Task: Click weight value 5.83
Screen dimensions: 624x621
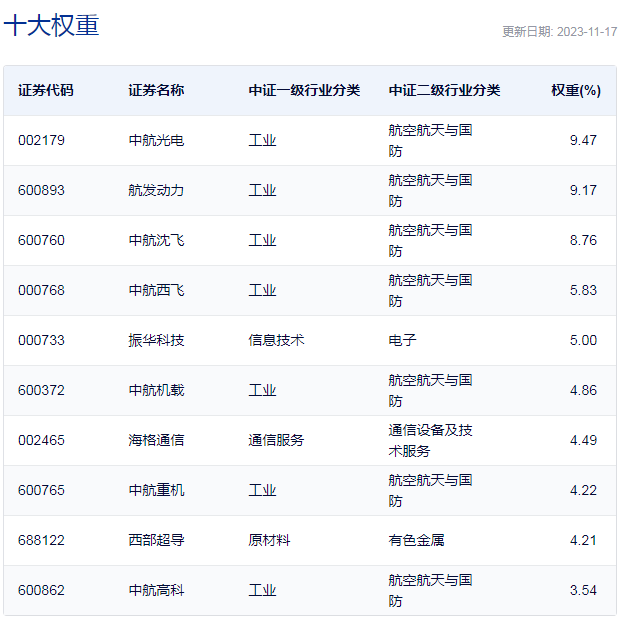Action: point(583,290)
